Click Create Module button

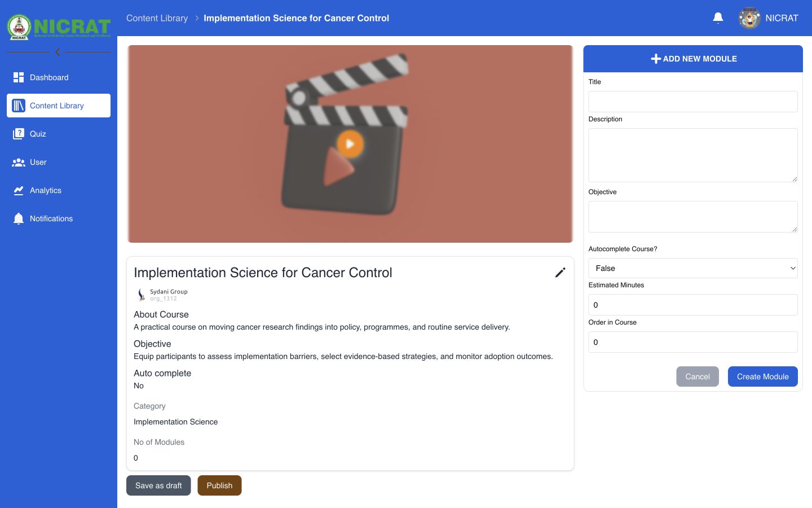(x=762, y=376)
